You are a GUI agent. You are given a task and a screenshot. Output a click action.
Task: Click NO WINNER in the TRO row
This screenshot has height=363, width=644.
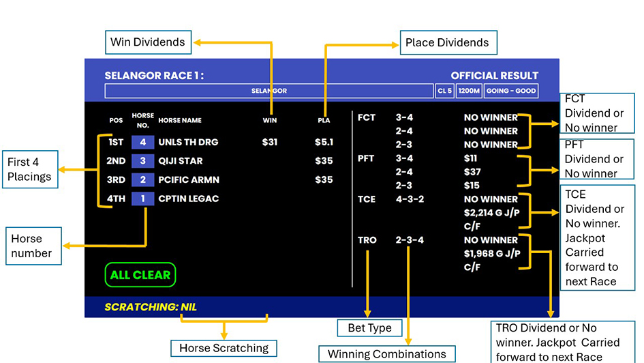click(491, 240)
